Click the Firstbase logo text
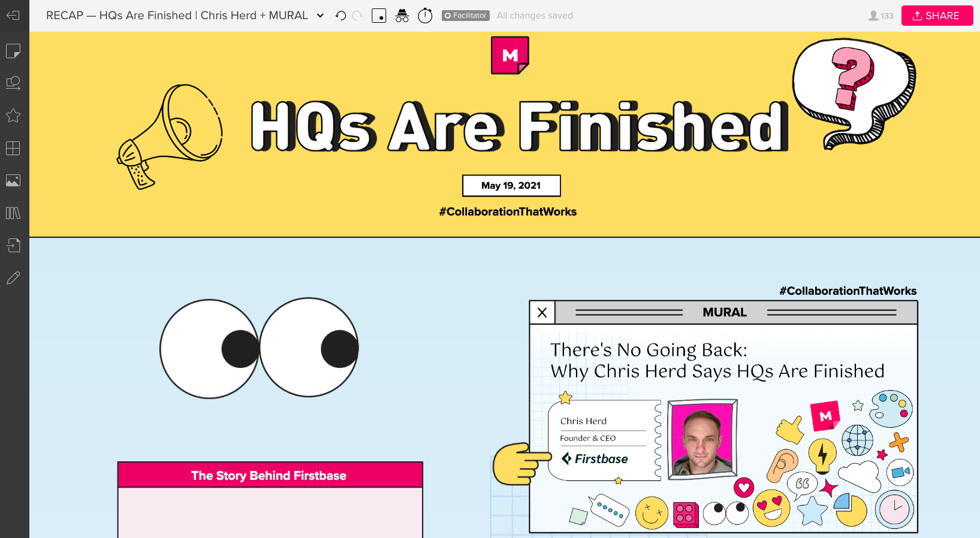 (595, 459)
